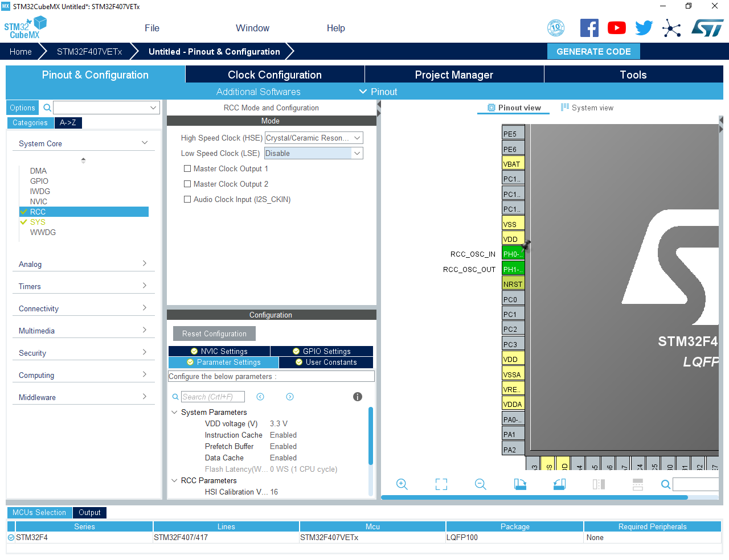Switch to A->Z sorting tab
Image resolution: width=729 pixels, height=560 pixels.
click(x=68, y=122)
